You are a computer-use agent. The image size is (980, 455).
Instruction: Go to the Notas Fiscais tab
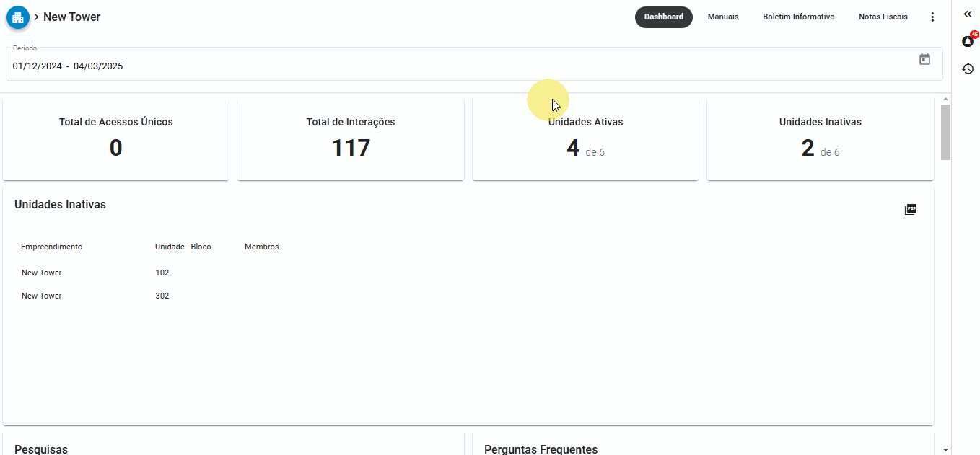pos(883,17)
